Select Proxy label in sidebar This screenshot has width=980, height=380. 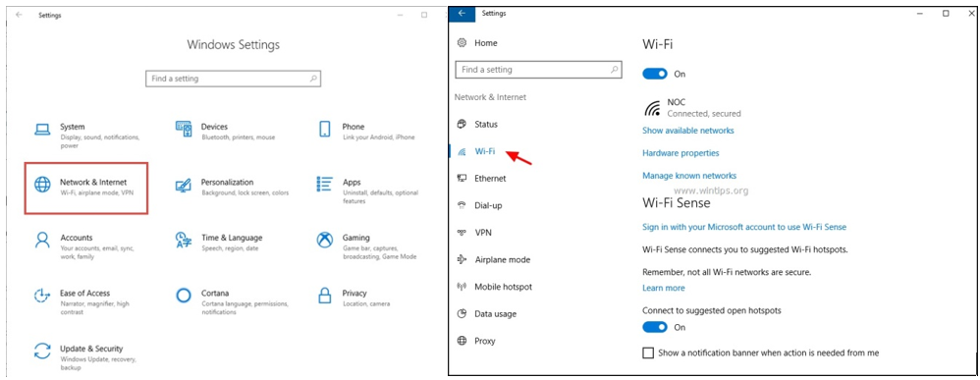pyautogui.click(x=485, y=341)
